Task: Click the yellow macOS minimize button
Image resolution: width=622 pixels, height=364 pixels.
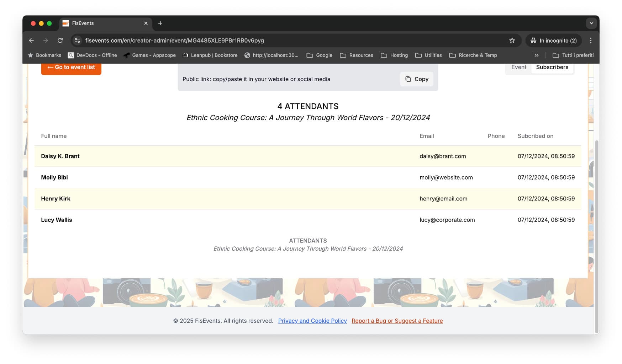Action: point(41,23)
